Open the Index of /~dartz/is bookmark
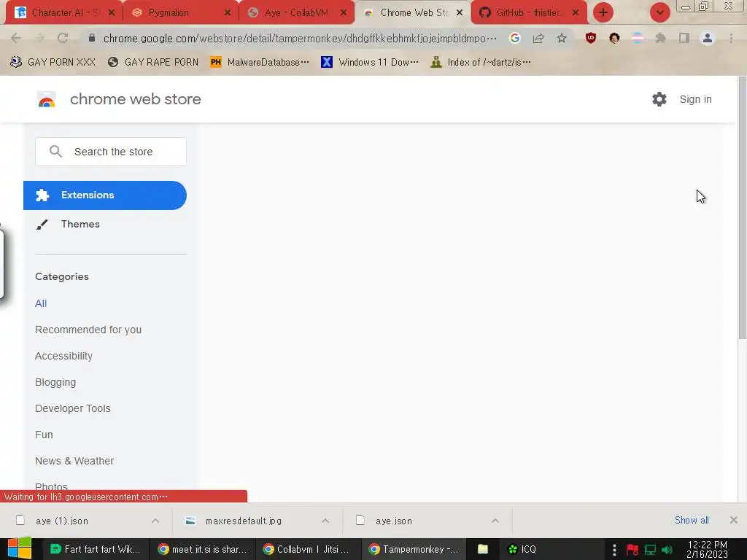Image resolution: width=747 pixels, height=560 pixels. [x=481, y=62]
